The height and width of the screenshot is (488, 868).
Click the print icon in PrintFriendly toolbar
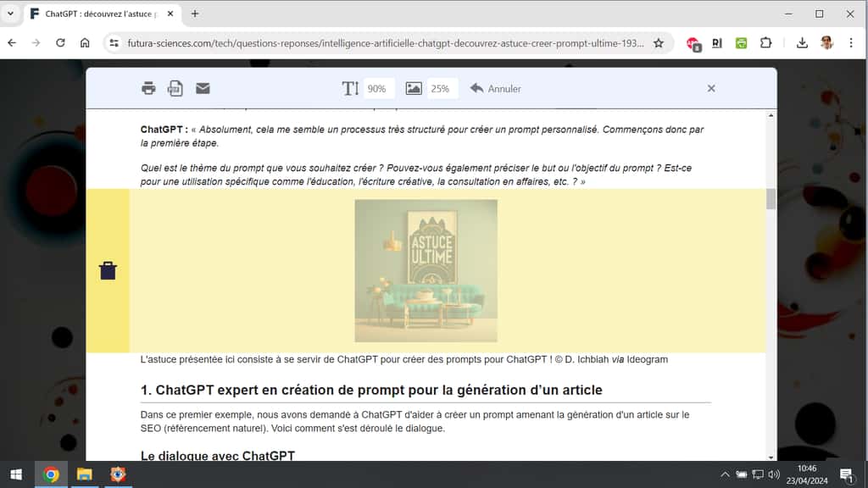pos(148,88)
